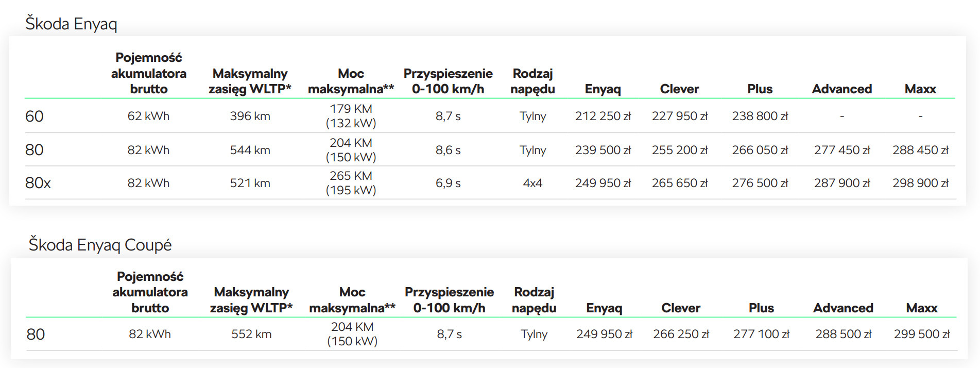Click the Coupé Maxx price 299 500 zł
The height and width of the screenshot is (368, 980).
click(921, 334)
